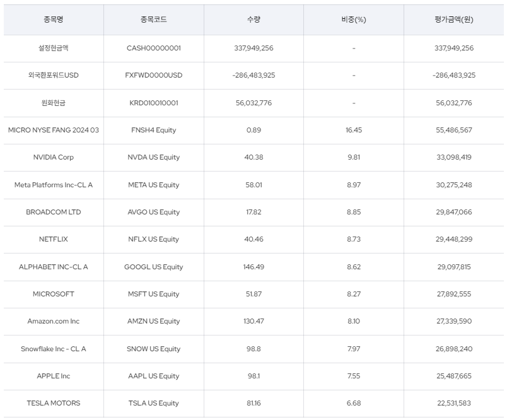Click Snowflake quantity 98.8
This screenshot has height=420, width=507.
[253, 349]
